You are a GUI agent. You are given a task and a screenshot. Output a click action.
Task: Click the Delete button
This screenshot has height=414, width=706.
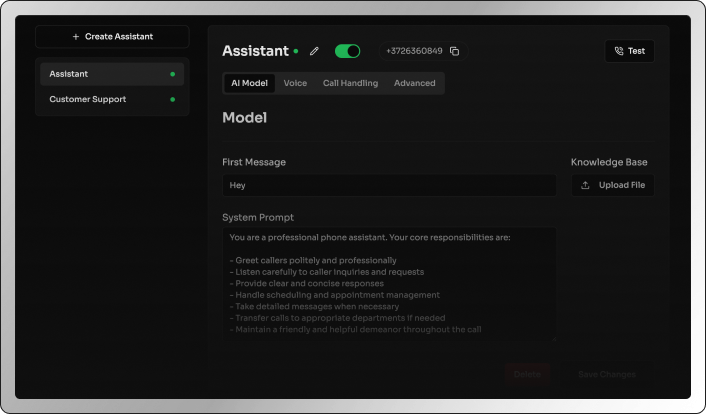(x=527, y=374)
